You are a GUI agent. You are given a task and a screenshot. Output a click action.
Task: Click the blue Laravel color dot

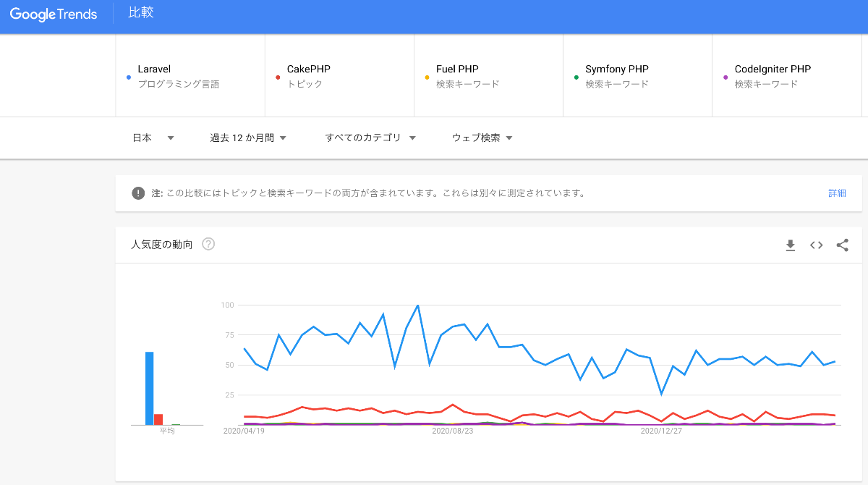pyautogui.click(x=129, y=77)
